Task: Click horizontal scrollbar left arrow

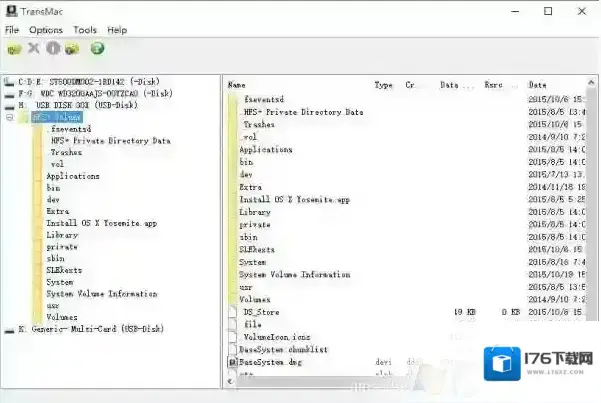Action: click(x=230, y=381)
